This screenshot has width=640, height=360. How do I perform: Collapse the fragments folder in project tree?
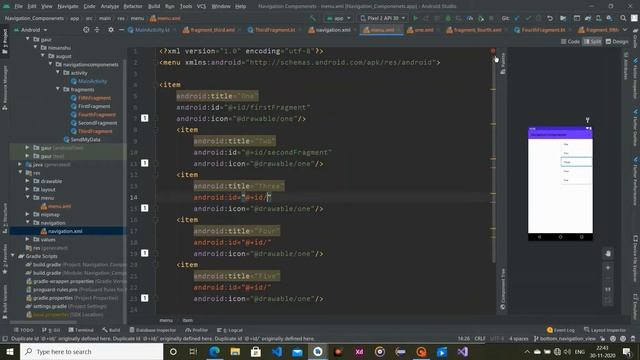(x=58, y=89)
